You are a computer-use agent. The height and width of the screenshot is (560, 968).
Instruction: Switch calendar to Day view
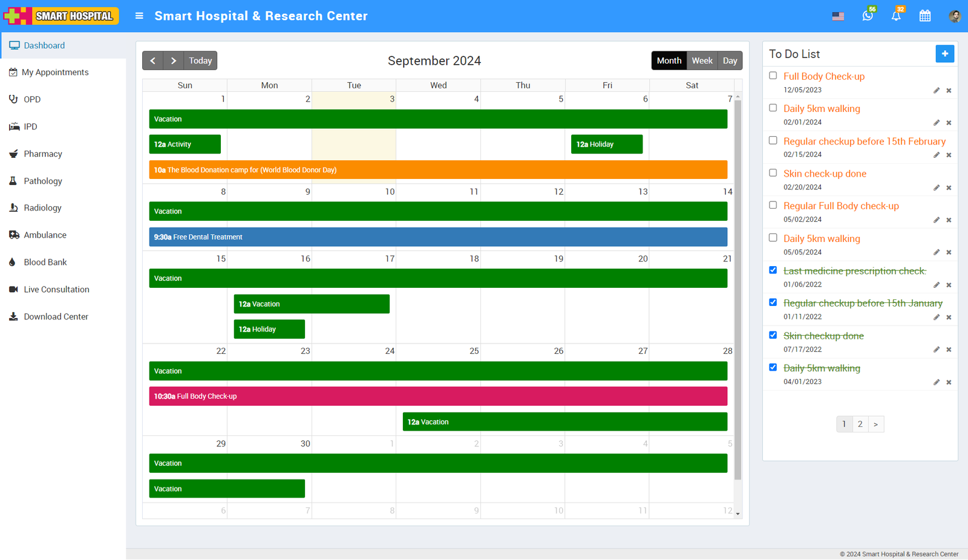pyautogui.click(x=730, y=60)
